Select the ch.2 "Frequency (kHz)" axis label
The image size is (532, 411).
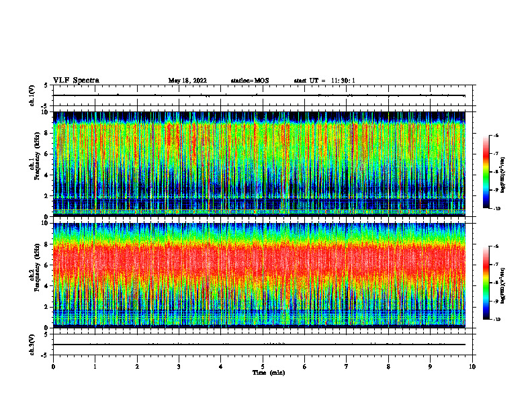pyautogui.click(x=38, y=267)
